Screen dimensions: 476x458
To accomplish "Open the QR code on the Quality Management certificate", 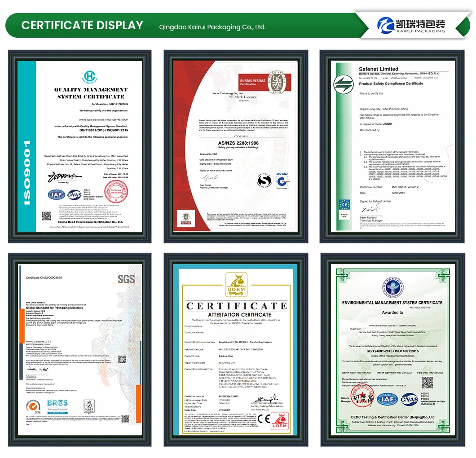I will tap(46, 216).
